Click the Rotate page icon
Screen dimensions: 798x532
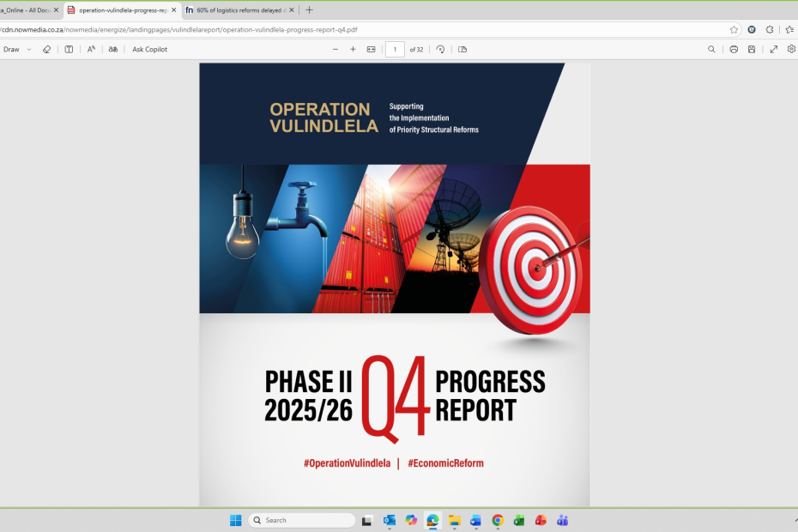441,50
